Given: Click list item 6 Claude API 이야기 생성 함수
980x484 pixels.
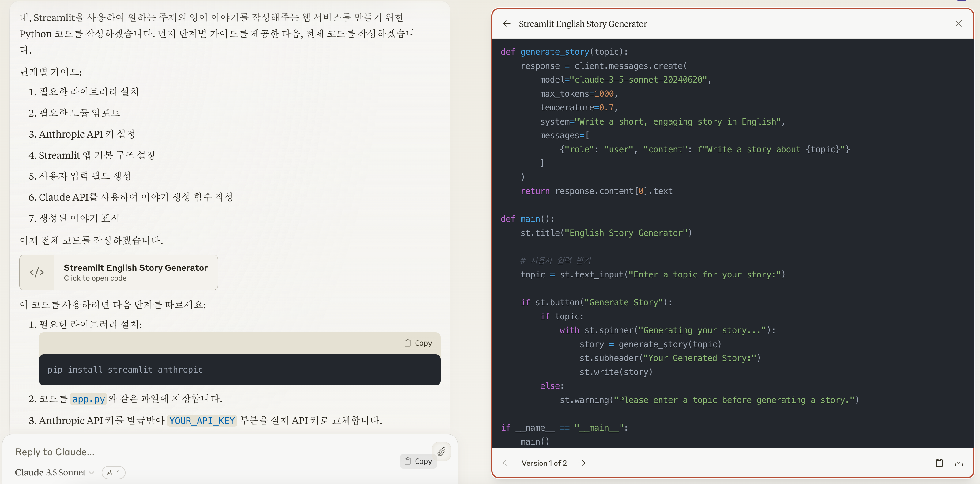Looking at the screenshot, I should tap(130, 197).
